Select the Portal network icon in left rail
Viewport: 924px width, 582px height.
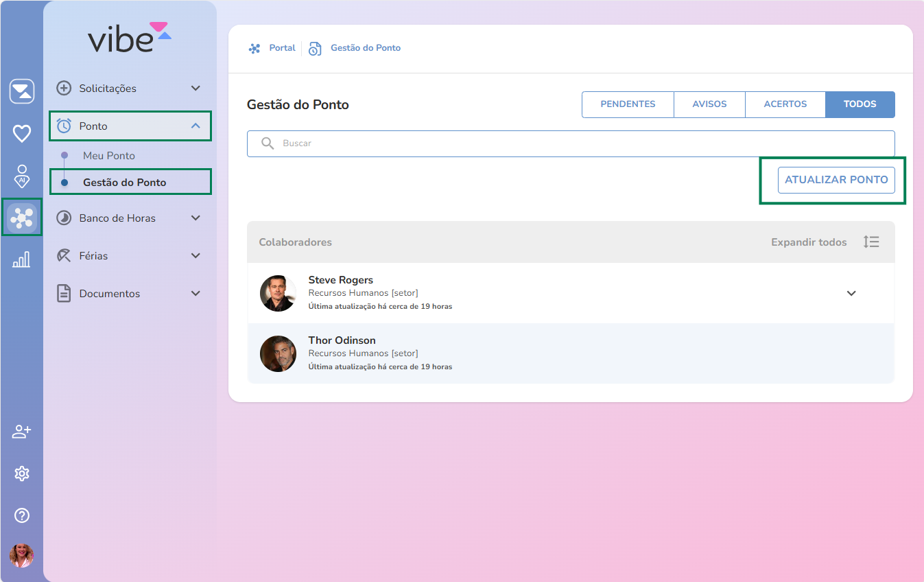[22, 218]
